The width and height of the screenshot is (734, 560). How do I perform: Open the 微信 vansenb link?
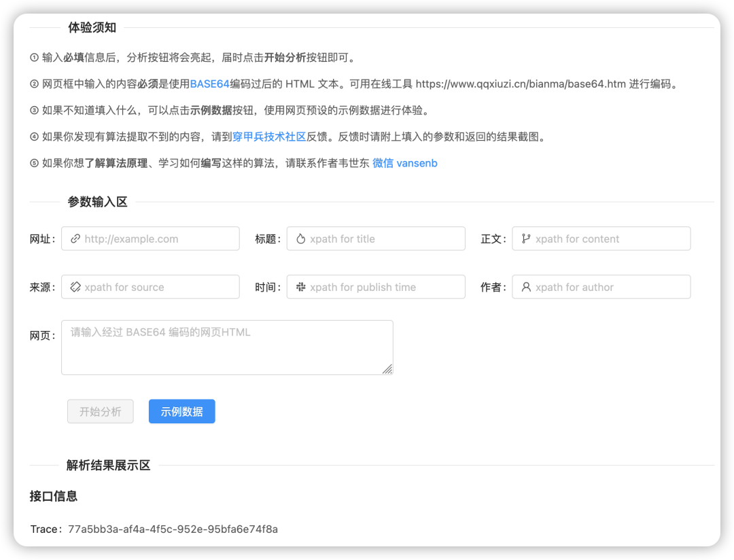tap(405, 163)
